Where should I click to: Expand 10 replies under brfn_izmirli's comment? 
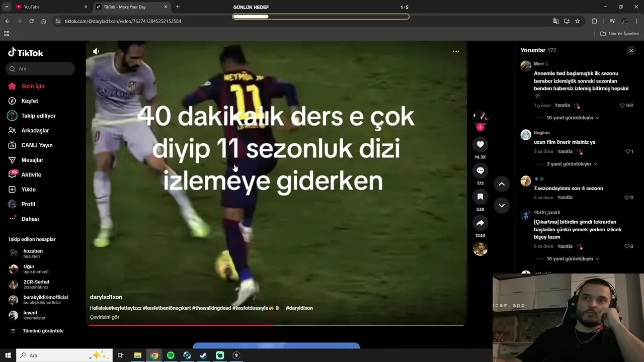(572, 259)
